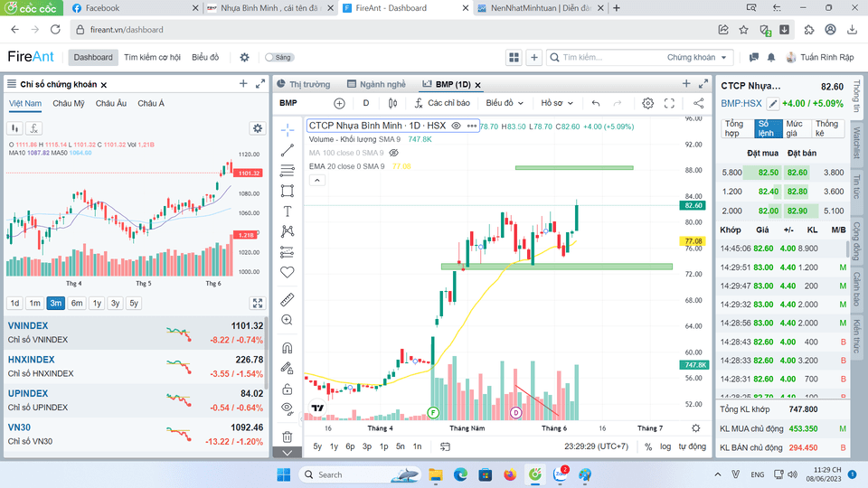Click the heart favorites icon
This screenshot has width=868, height=488.
pyautogui.click(x=288, y=272)
